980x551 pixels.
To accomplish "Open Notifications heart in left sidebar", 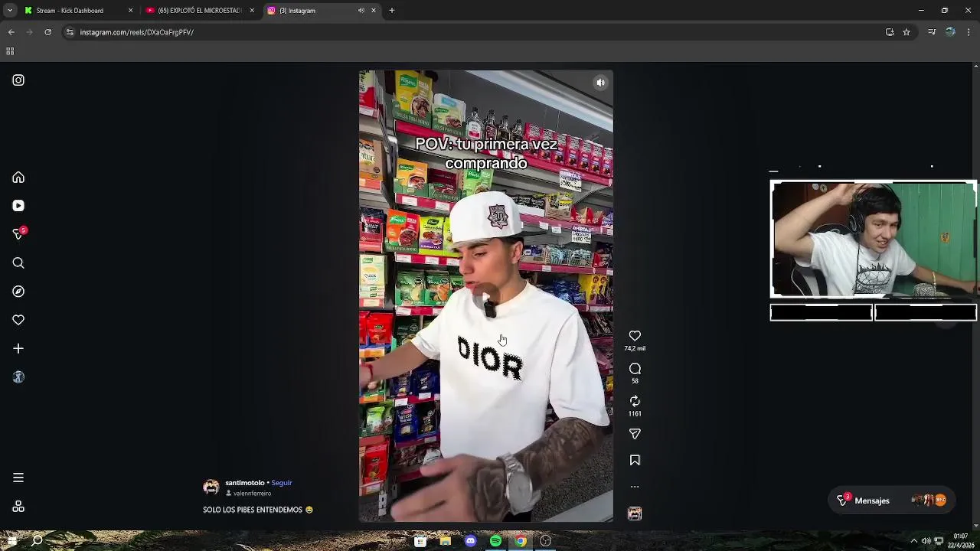I will (18, 320).
